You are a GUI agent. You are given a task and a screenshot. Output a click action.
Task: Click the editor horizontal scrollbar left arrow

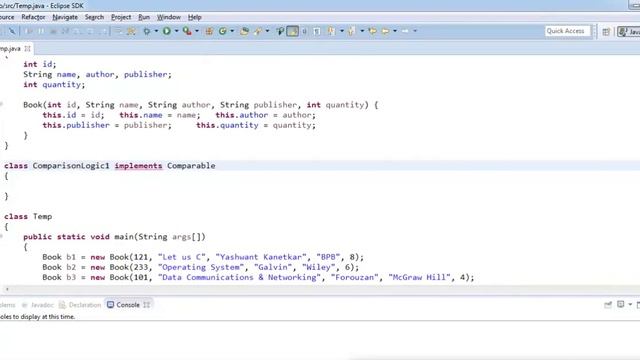[7, 289]
